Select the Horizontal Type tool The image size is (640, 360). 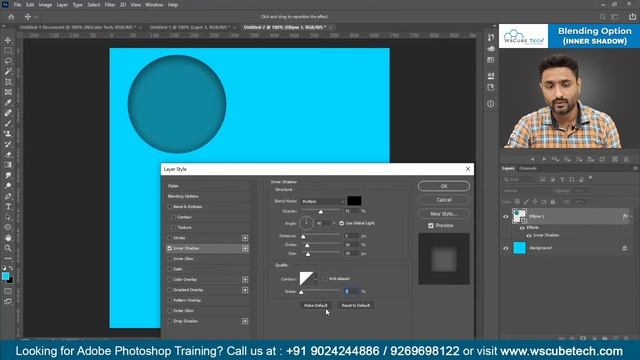coord(8,207)
